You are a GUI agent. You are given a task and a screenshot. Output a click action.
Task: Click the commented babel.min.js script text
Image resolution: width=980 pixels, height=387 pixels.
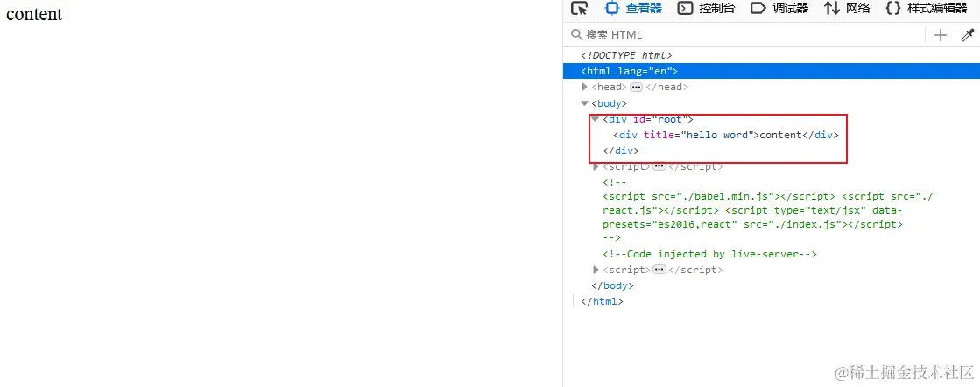(x=719, y=196)
